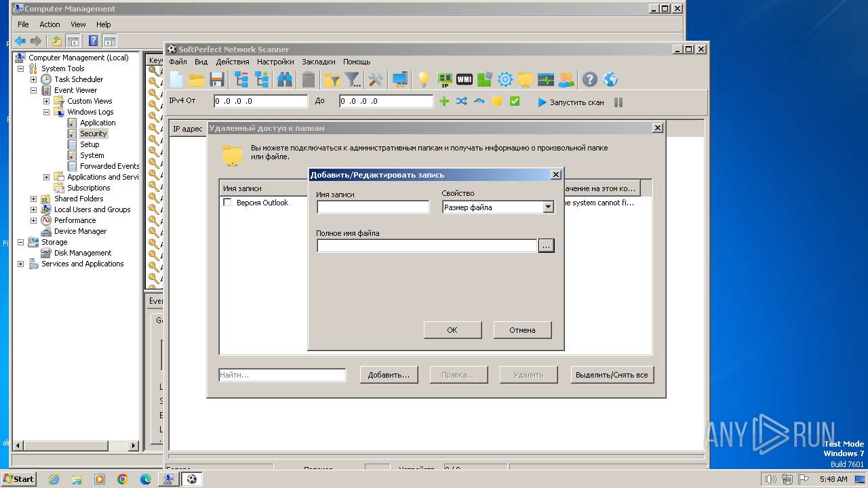Click the Добавить... button
The width and height of the screenshot is (868, 488).
(x=389, y=375)
